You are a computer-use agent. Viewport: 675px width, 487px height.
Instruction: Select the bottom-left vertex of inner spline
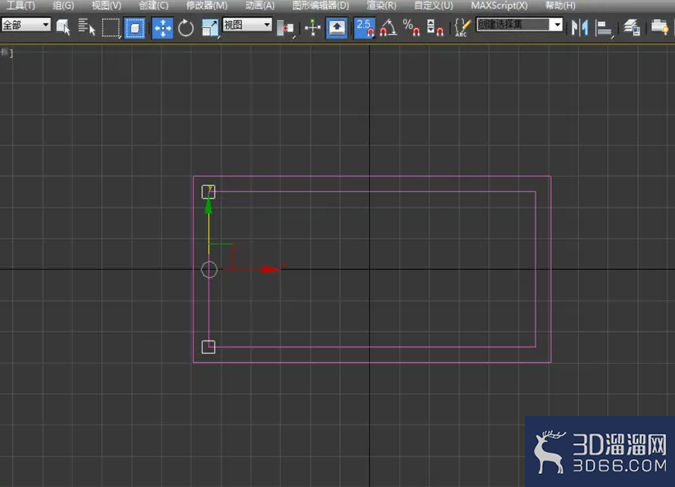tap(208, 347)
